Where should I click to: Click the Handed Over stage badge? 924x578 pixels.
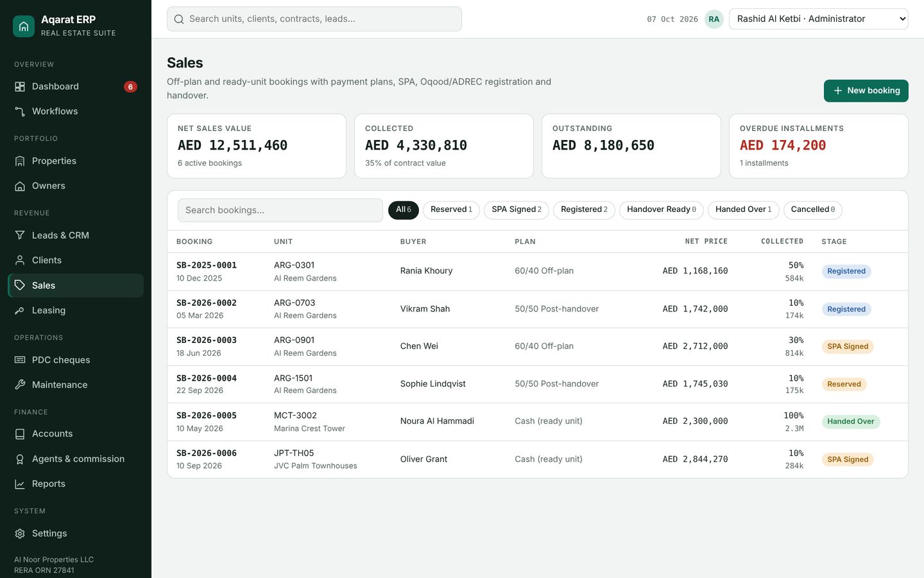click(851, 422)
